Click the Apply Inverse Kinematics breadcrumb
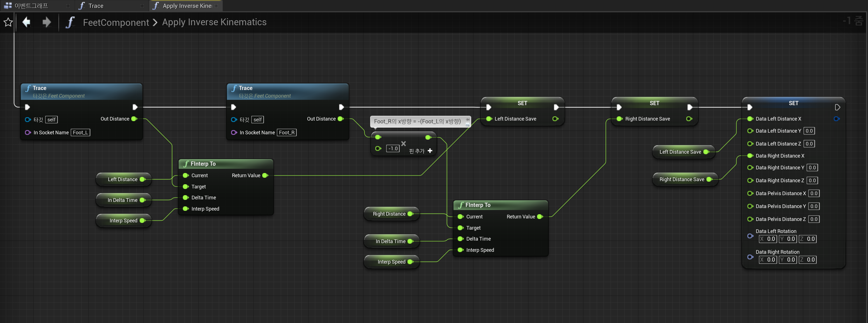 pyautogui.click(x=214, y=22)
